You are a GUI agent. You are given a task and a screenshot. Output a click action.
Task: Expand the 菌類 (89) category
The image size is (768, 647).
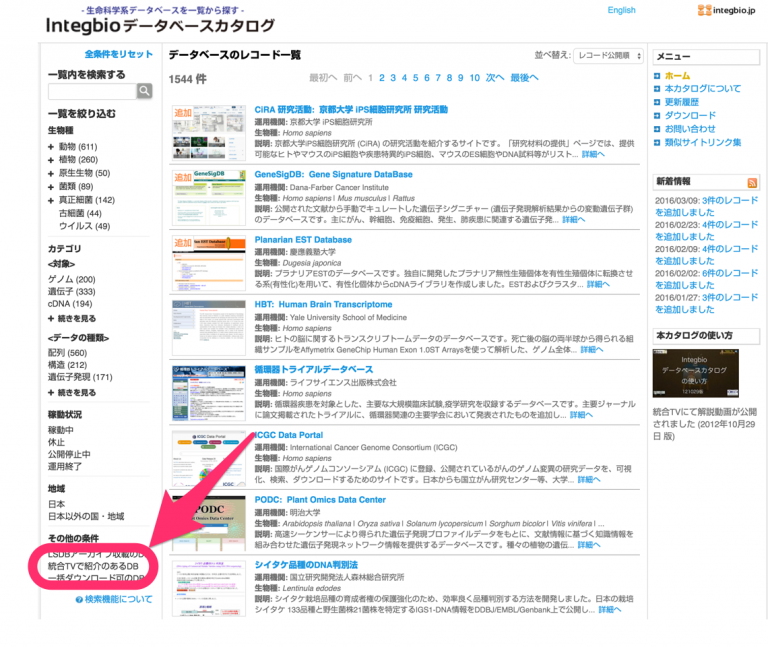pos(51,187)
